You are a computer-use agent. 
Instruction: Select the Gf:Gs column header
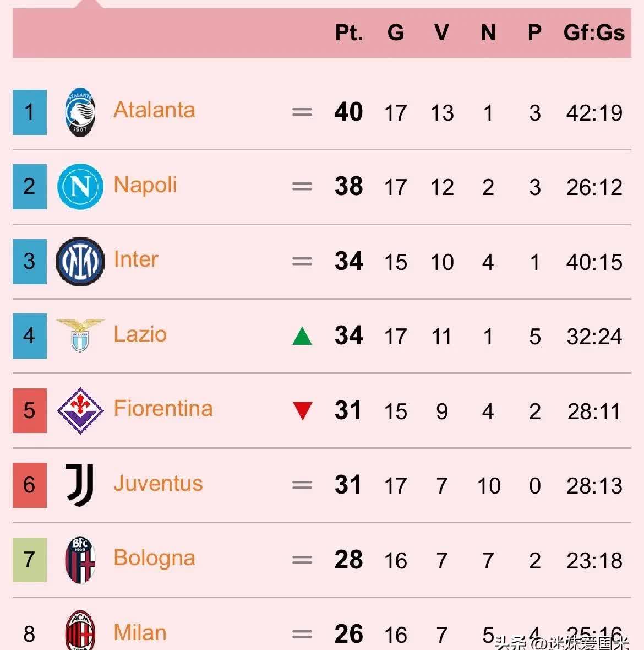click(x=594, y=32)
